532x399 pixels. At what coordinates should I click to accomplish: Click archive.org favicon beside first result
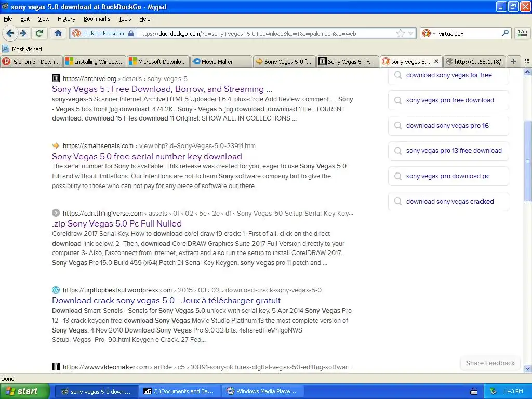[x=56, y=78]
